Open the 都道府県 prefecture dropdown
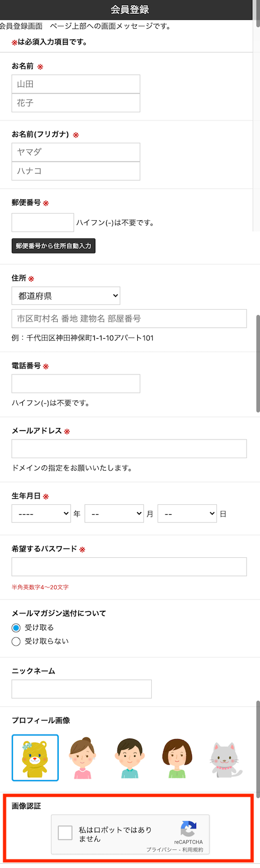The image size is (260, 868). [x=66, y=296]
